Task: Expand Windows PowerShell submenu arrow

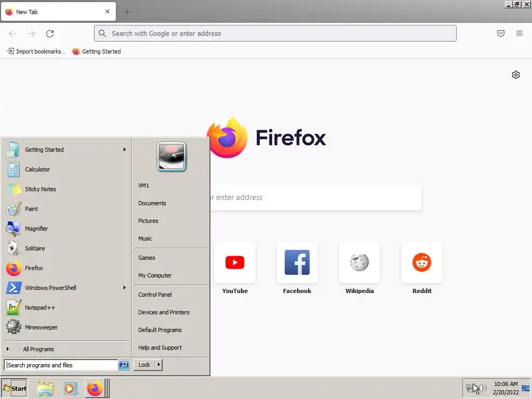Action: click(x=125, y=288)
